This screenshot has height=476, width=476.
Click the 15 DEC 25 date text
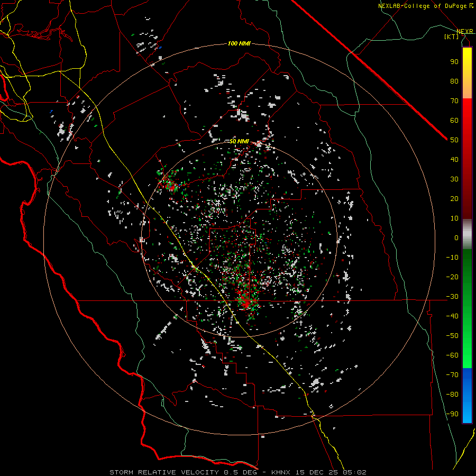tap(317, 472)
